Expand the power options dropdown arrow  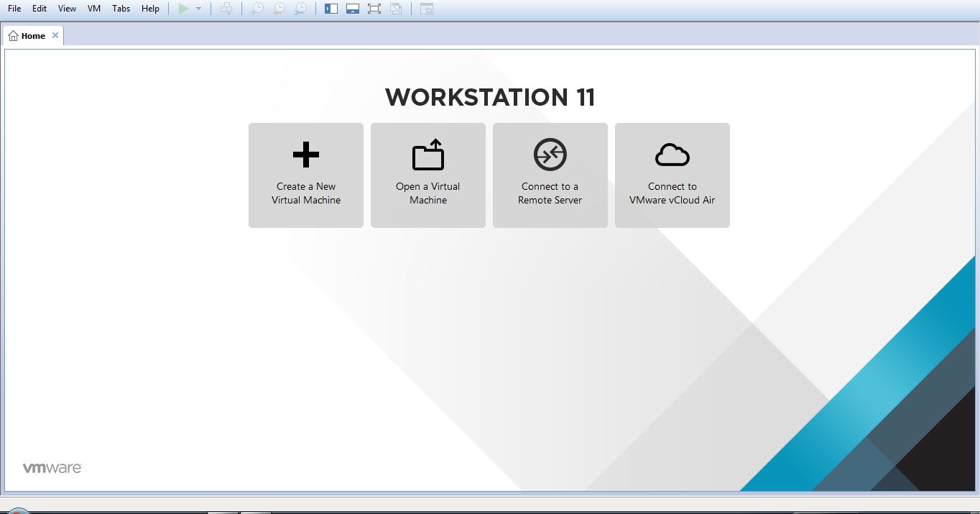tap(198, 9)
